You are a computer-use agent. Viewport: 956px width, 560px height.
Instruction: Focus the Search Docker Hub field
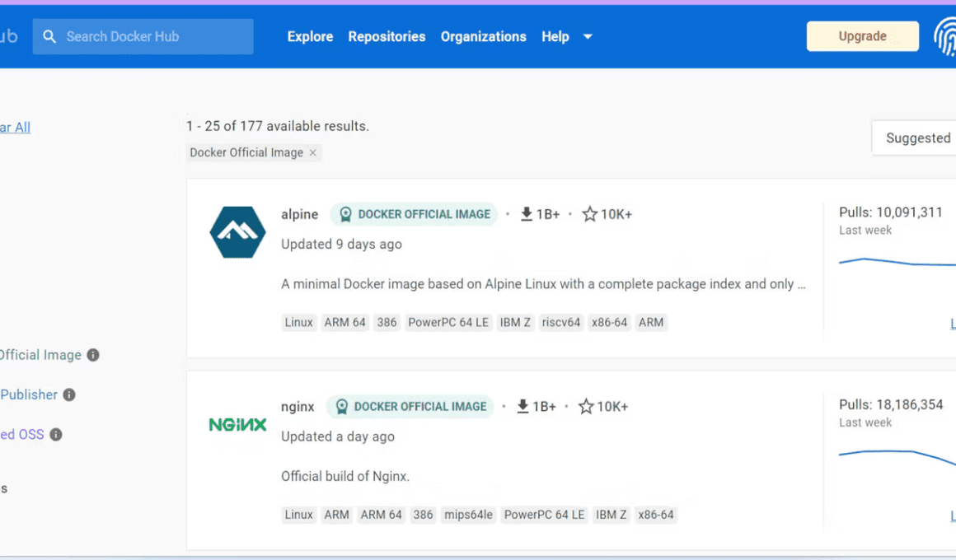[x=143, y=36]
